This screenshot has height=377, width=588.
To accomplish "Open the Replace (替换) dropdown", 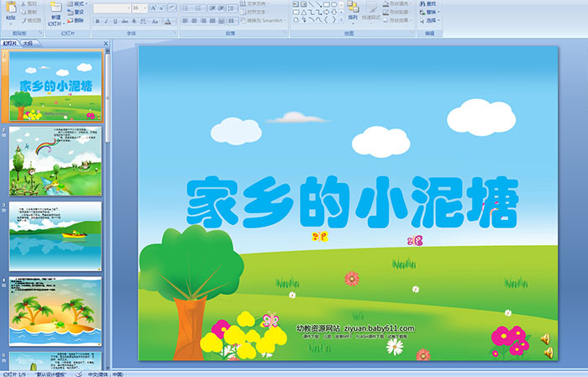I will pos(430,12).
